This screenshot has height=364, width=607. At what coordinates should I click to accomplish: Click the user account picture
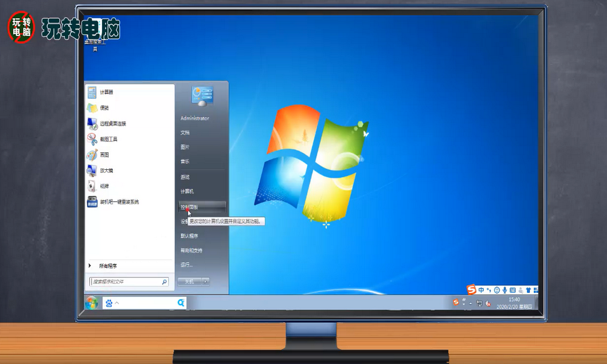202,95
